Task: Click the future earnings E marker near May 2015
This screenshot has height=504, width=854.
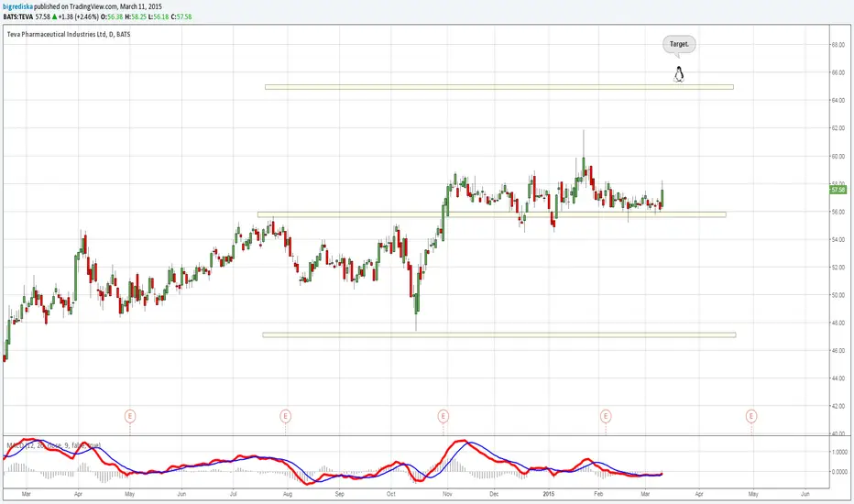Action: point(751,416)
